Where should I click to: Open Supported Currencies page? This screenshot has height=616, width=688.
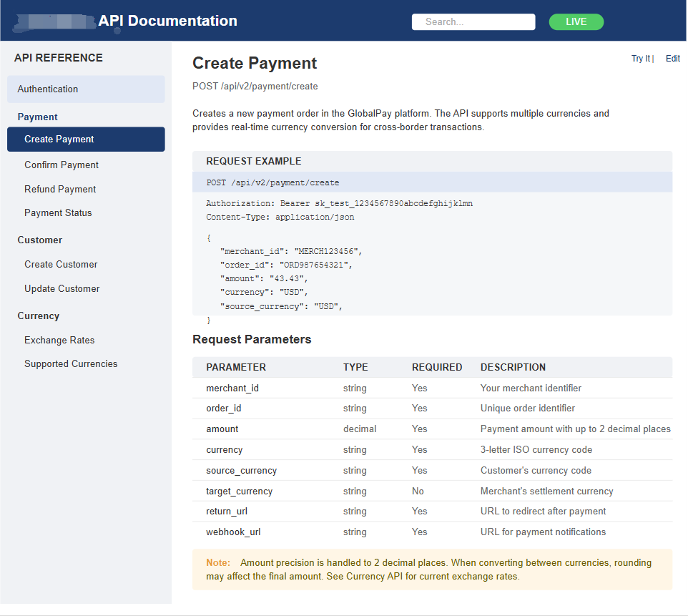pos(71,364)
